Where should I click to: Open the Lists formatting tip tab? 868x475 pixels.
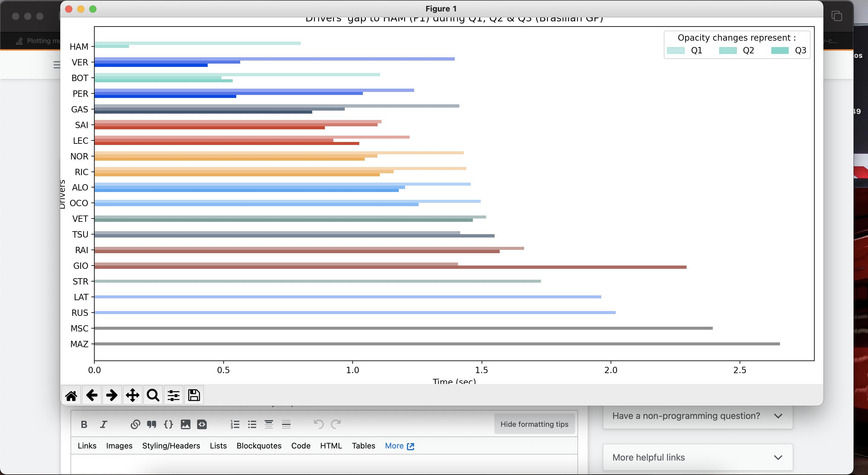218,446
